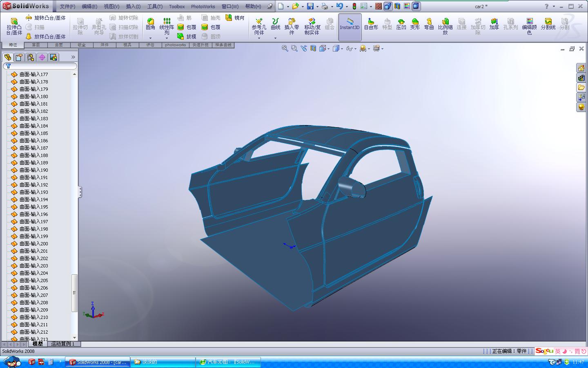Open 参考几何体 reference geometry
588x368 pixels.
(x=259, y=26)
